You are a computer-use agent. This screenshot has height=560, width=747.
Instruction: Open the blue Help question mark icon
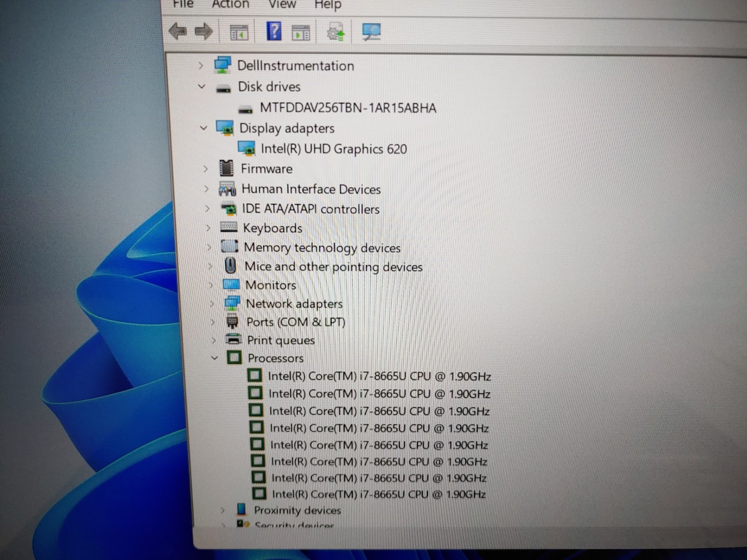(274, 31)
